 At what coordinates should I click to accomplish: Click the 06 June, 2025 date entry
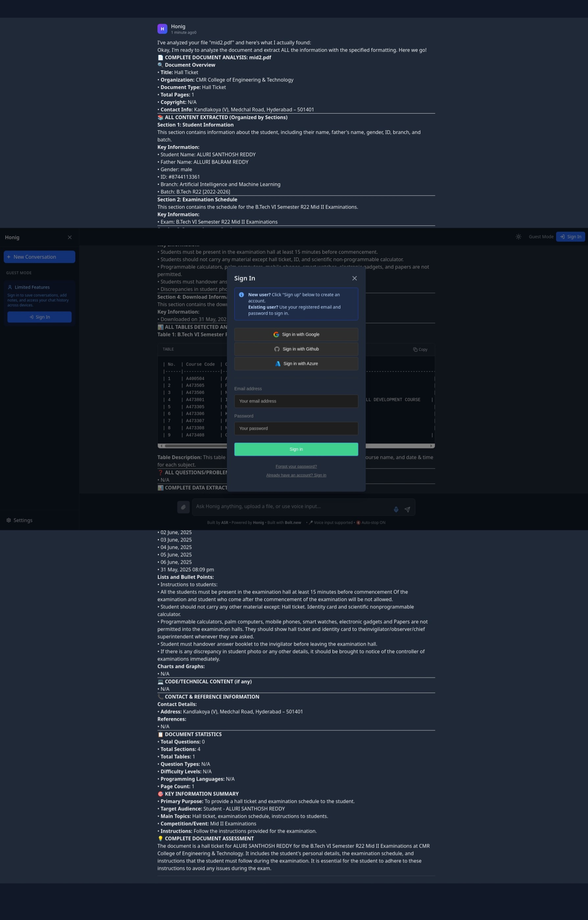[x=175, y=562]
